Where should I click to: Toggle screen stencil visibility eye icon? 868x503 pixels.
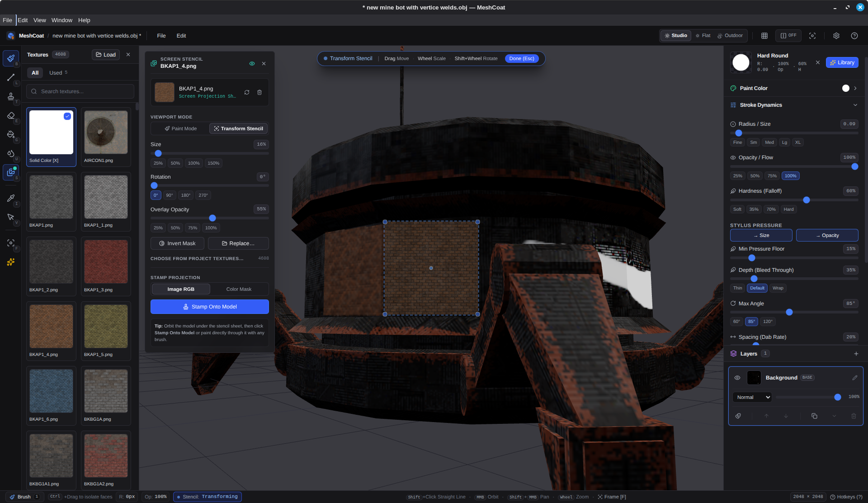[x=252, y=64]
